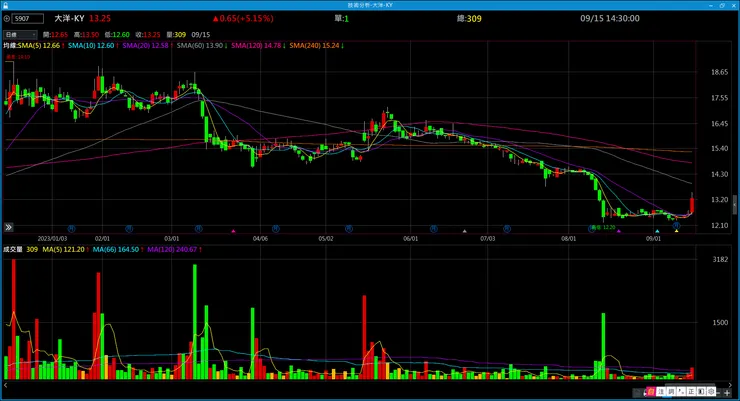Zoom in chart with plus button
The width and height of the screenshot is (740, 401).
point(727,393)
